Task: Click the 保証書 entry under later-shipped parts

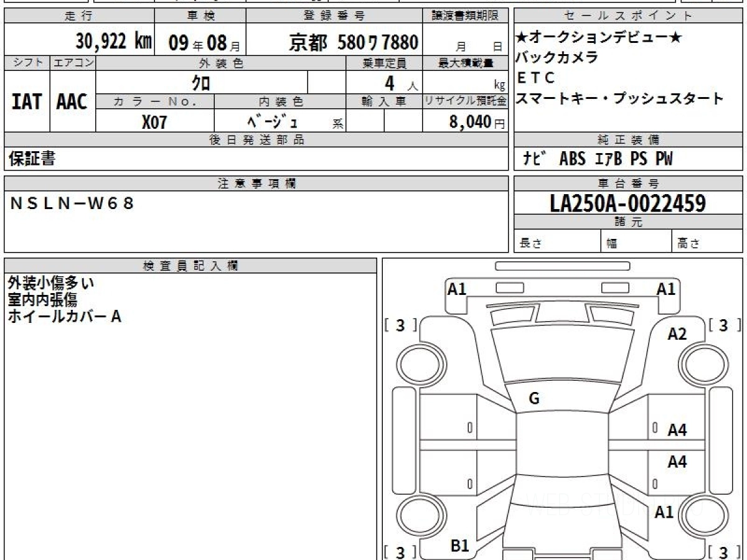Action: pos(32,159)
